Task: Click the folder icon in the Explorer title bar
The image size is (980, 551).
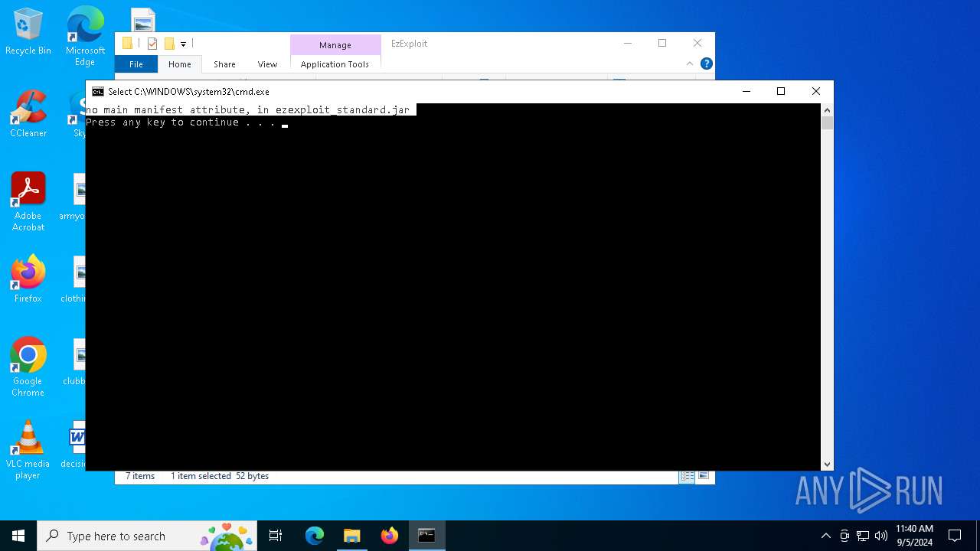Action: pos(128,44)
